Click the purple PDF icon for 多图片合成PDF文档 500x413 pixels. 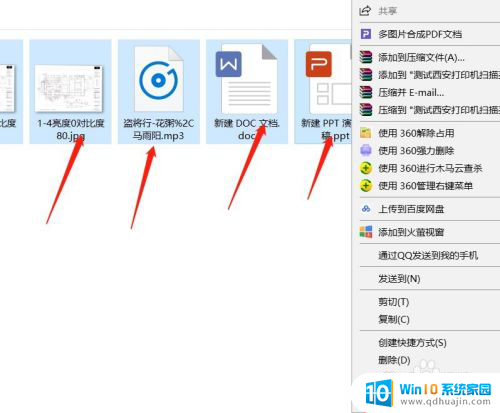366,34
